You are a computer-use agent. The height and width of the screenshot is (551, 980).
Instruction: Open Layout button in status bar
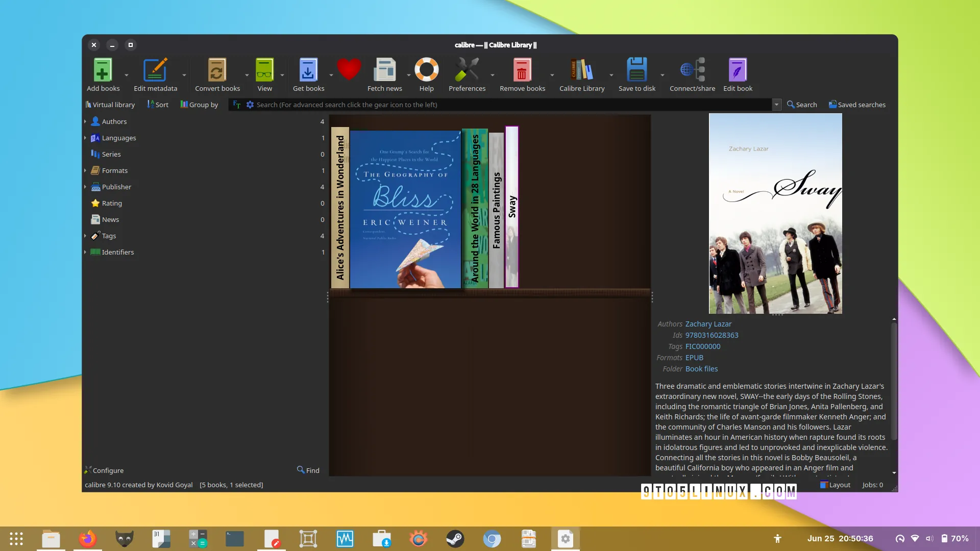835,485
